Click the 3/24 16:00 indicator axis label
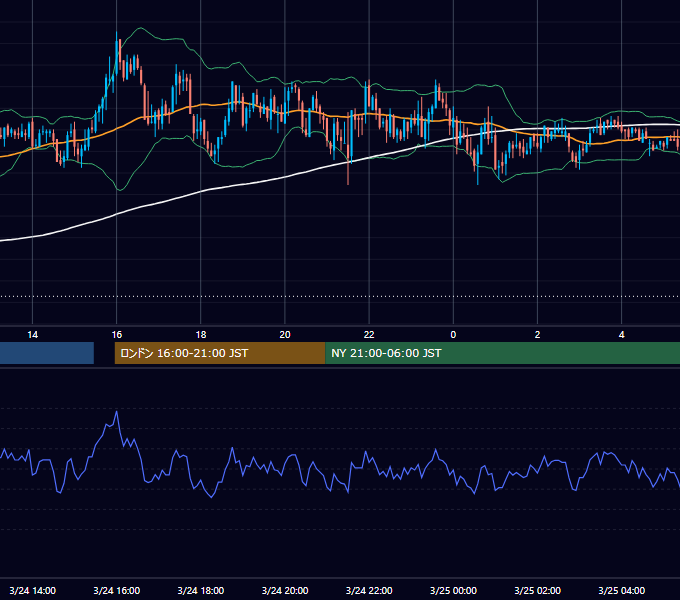The height and width of the screenshot is (600, 680). [117, 590]
